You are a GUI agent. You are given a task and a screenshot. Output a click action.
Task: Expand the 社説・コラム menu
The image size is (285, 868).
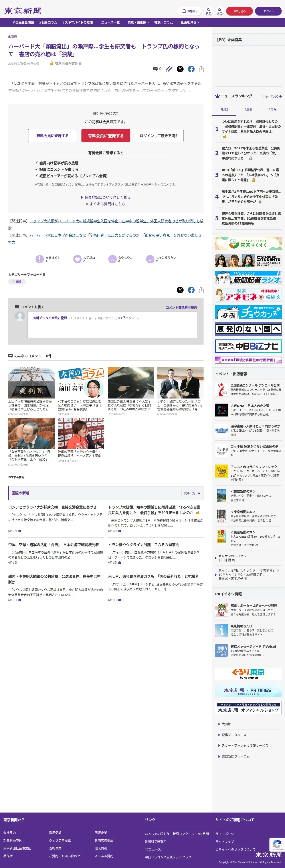[165, 22]
